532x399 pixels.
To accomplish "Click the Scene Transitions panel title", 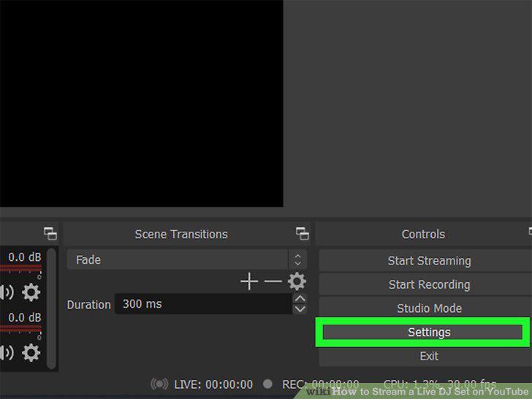I will coord(181,234).
